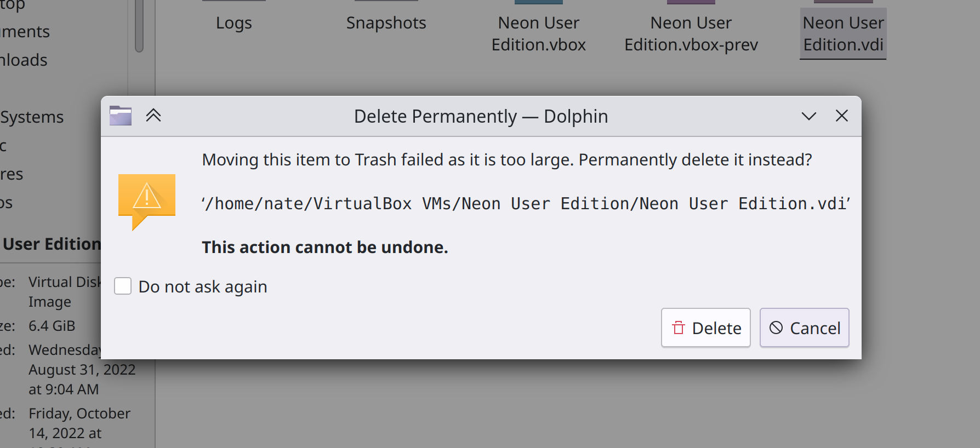Select the Neon User Edition.vbox file
The width and height of the screenshot is (980, 448).
tap(538, 33)
